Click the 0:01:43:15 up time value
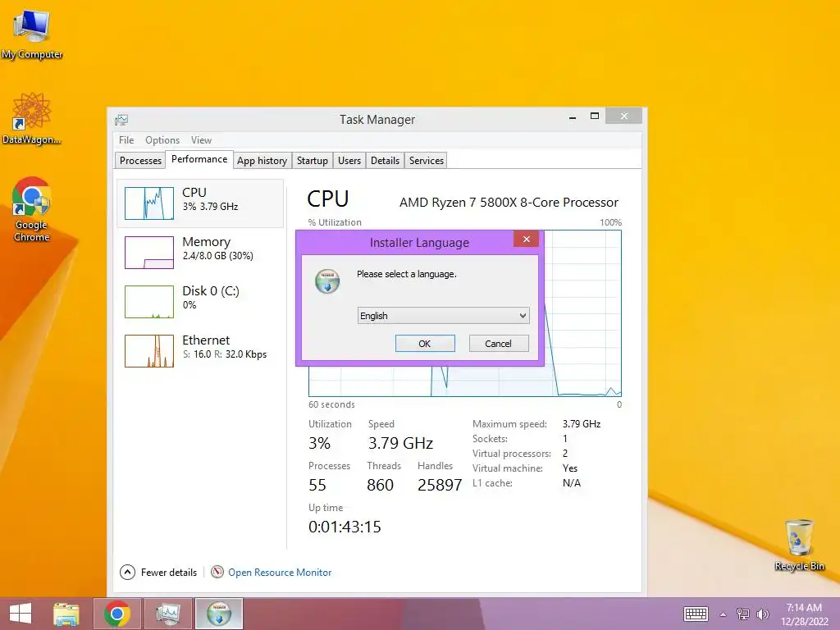Viewport: 840px width, 630px height. point(345,527)
